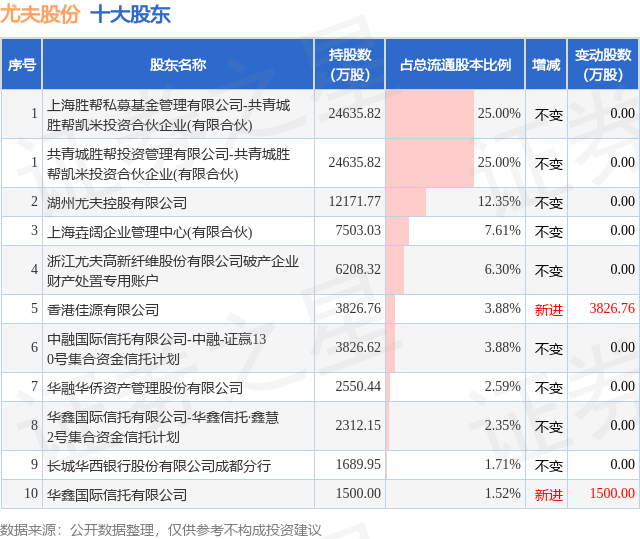Click 不变 status for 湖州尤夫控股有限公司

[549, 203]
